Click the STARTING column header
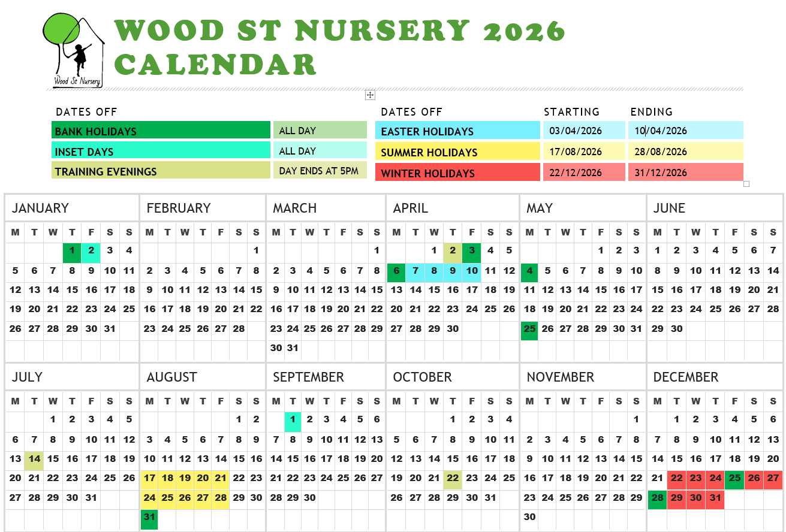 (571, 112)
